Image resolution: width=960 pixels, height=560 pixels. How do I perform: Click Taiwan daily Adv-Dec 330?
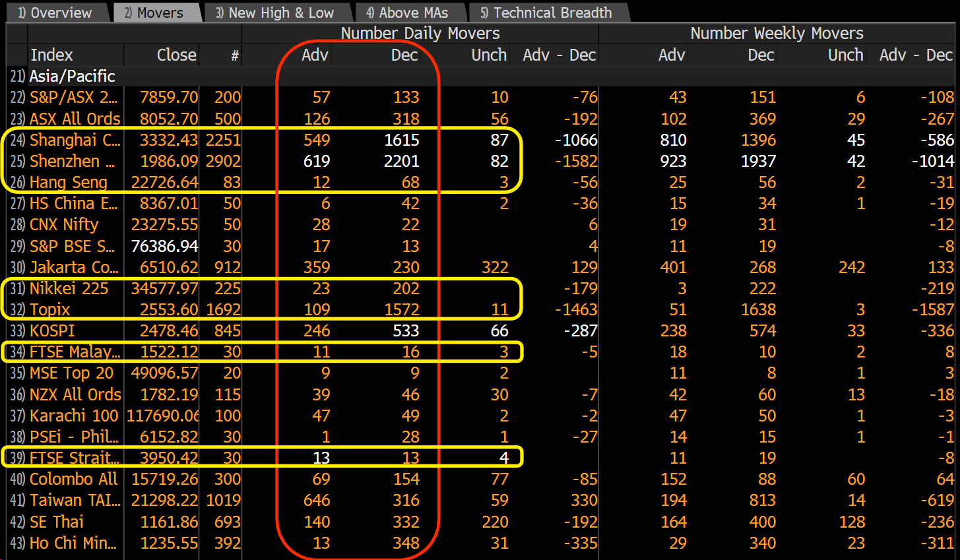click(x=584, y=500)
